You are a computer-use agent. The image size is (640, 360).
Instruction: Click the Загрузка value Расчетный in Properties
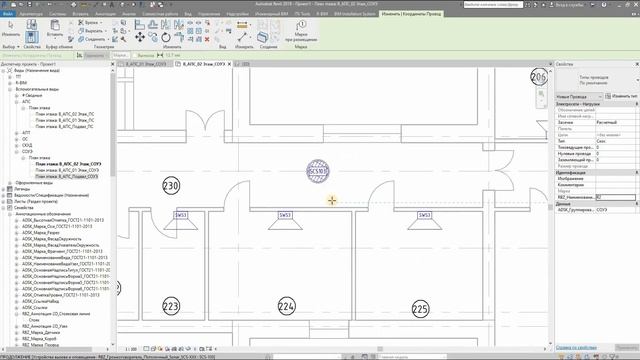click(x=616, y=122)
